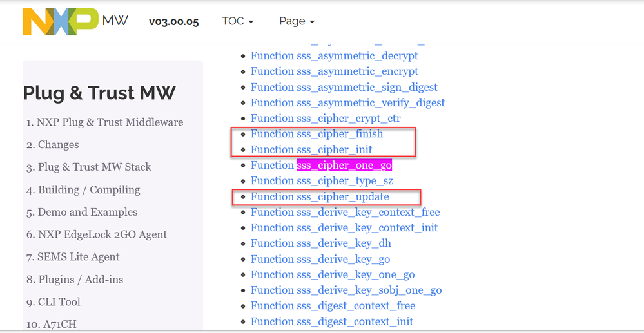The width and height of the screenshot is (644, 333).
Task: Open Function sss_derive_key_one_go link
Action: click(x=333, y=274)
